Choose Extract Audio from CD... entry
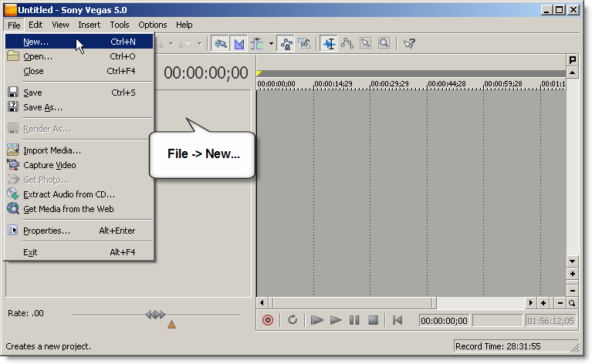592x364 pixels. [79, 194]
